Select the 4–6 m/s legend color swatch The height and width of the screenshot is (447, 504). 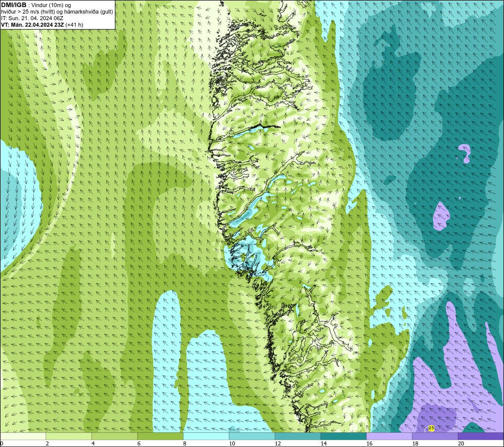[114, 436]
